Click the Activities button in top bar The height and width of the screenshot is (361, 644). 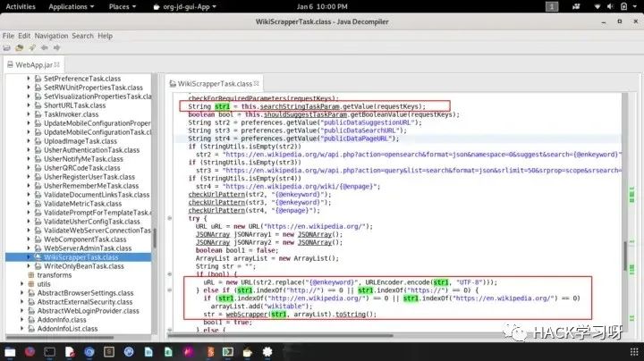(21, 6)
